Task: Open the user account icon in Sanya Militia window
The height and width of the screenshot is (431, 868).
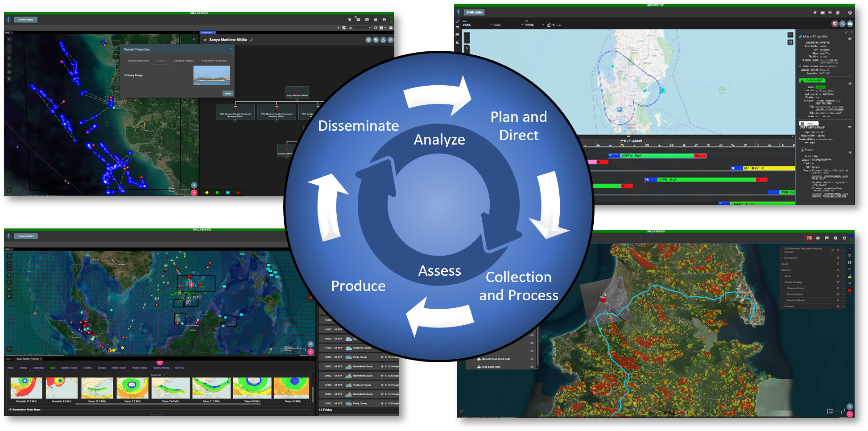Action: tap(384, 20)
